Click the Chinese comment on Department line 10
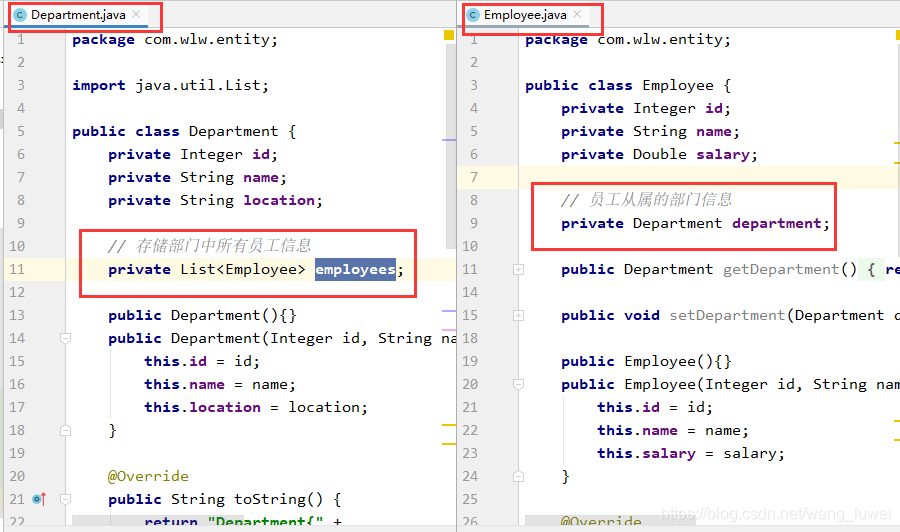This screenshot has width=900, height=532. (210, 246)
